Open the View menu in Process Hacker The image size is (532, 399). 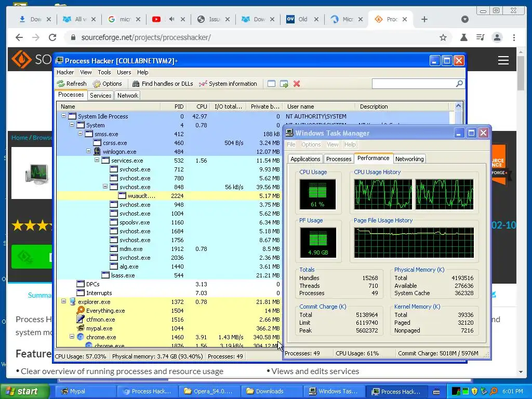point(86,72)
